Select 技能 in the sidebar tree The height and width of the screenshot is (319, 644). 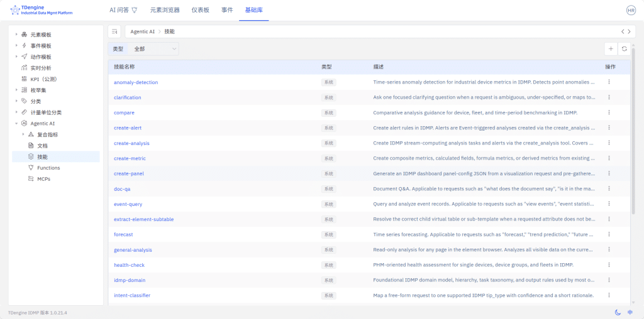click(x=55, y=156)
